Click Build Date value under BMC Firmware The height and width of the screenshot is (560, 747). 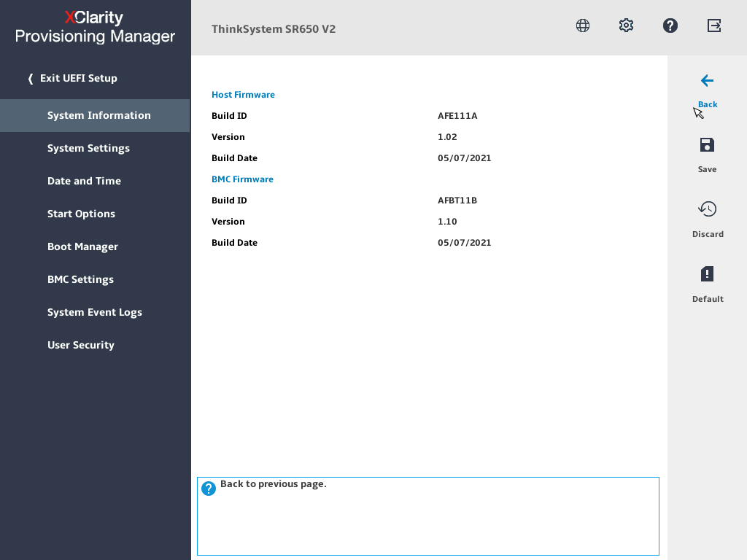coord(465,242)
